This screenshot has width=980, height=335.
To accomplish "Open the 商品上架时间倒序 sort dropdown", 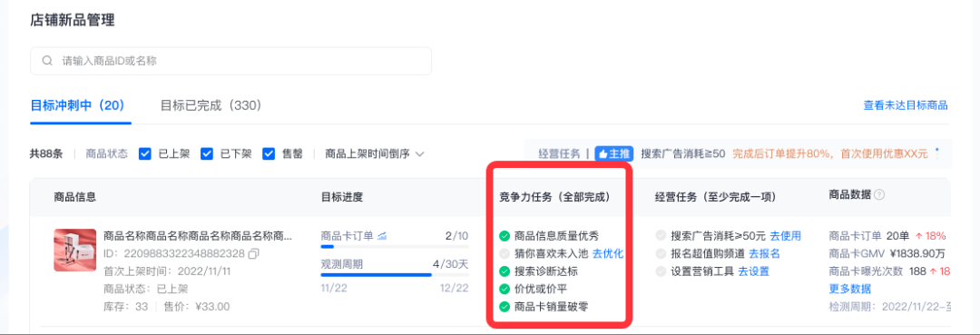I will pyautogui.click(x=375, y=153).
